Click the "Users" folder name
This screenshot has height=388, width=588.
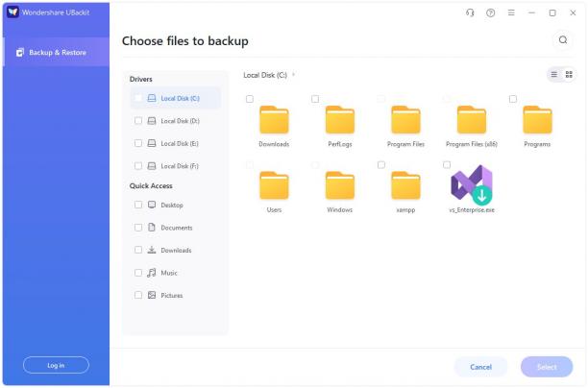tap(274, 210)
